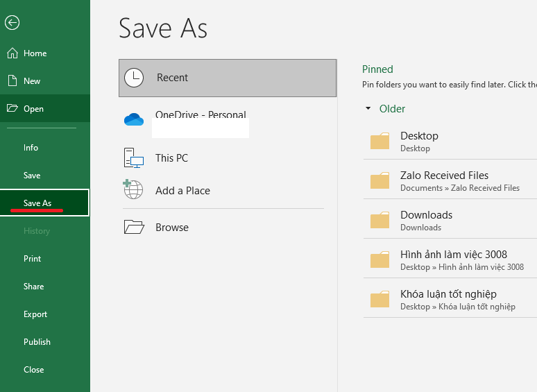This screenshot has height=392, width=537.
Task: Select Publish in the sidebar
Action: pyautogui.click(x=45, y=341)
